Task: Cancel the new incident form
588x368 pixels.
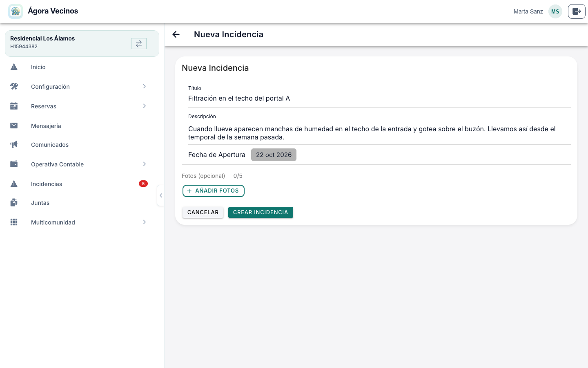Action: 203,213
